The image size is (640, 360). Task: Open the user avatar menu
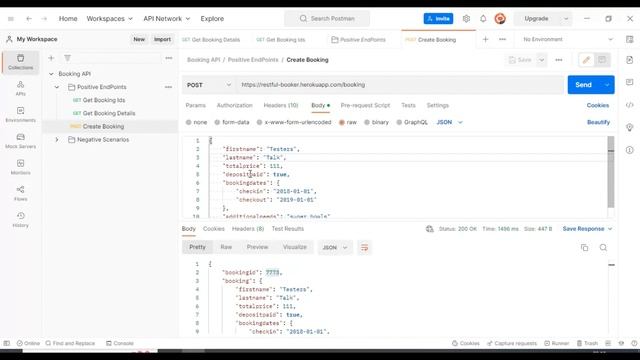500,19
